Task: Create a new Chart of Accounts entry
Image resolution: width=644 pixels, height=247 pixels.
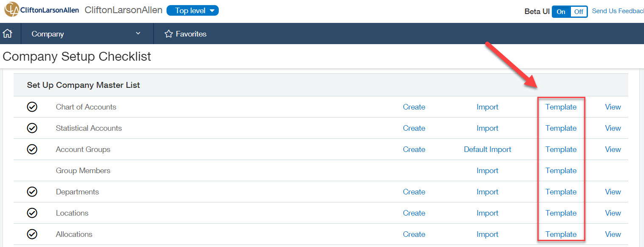Action: [x=414, y=107]
